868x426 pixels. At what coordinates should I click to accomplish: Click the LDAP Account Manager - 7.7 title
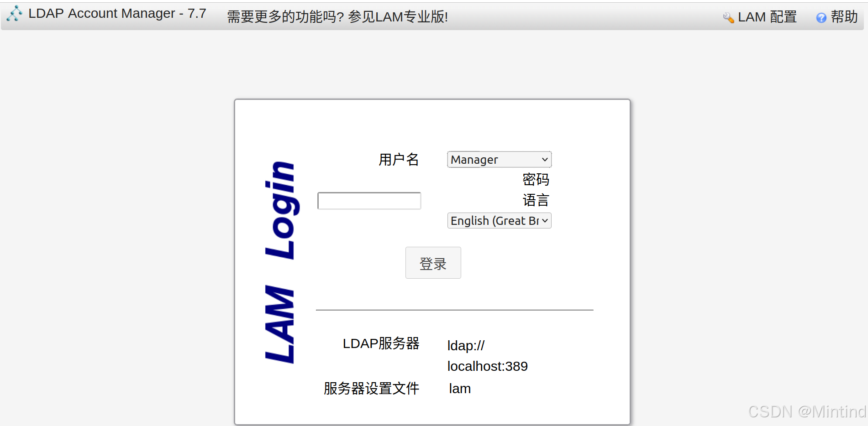click(x=117, y=14)
